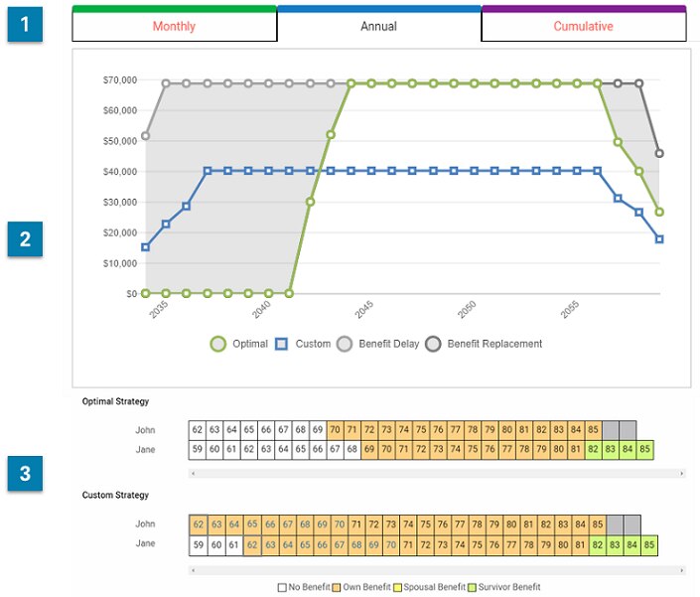Viewport: 700px width, 597px height.
Task: Click the number 3 callout badge
Action: [x=25, y=474]
